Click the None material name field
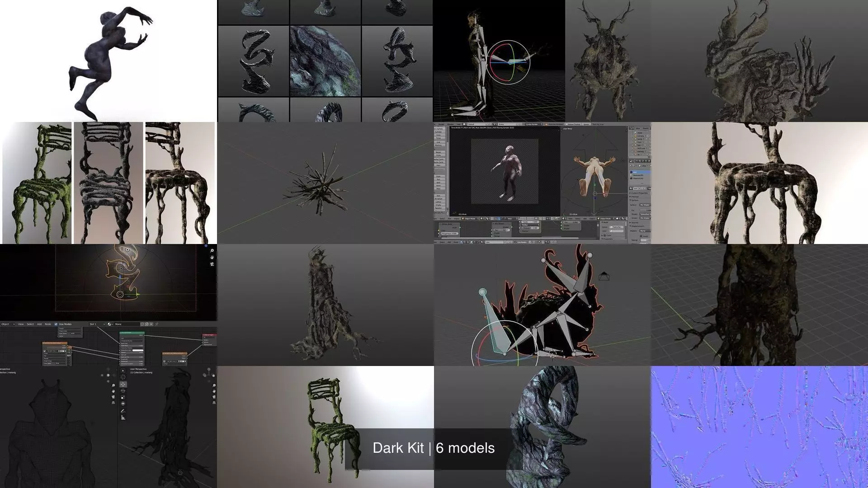868x488 pixels. (x=127, y=324)
